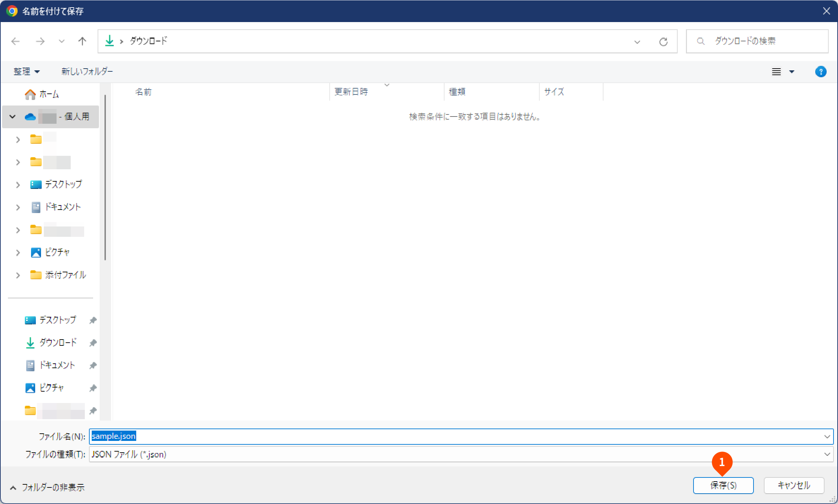
Task: Open the 整理 menu
Action: [27, 71]
